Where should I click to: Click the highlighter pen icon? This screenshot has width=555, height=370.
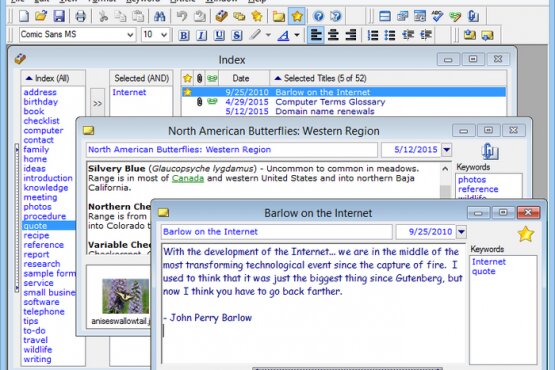[x=255, y=35]
